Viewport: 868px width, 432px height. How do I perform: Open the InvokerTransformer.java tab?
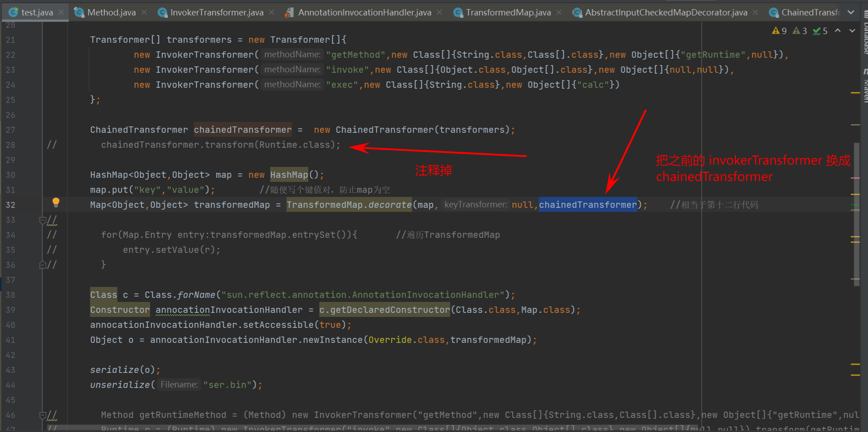point(217,12)
